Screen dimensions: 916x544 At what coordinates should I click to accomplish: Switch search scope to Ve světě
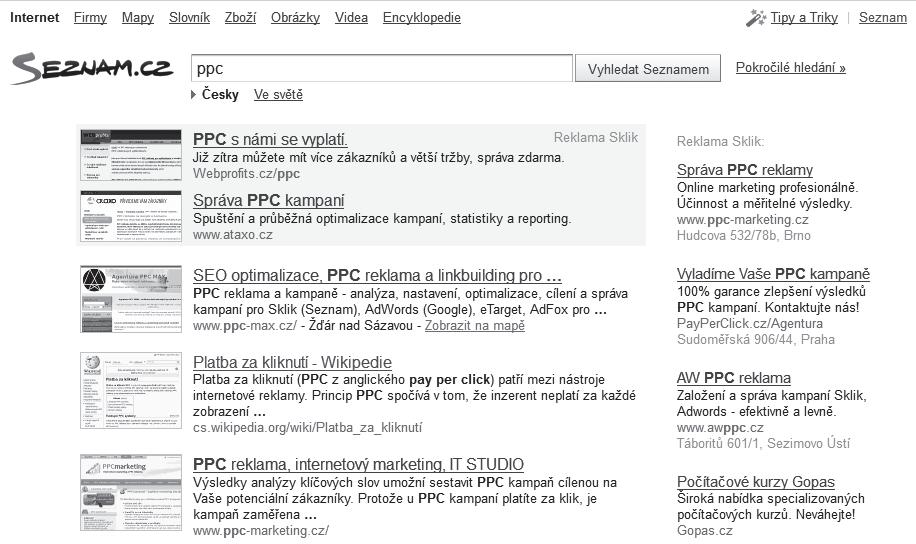(278, 94)
